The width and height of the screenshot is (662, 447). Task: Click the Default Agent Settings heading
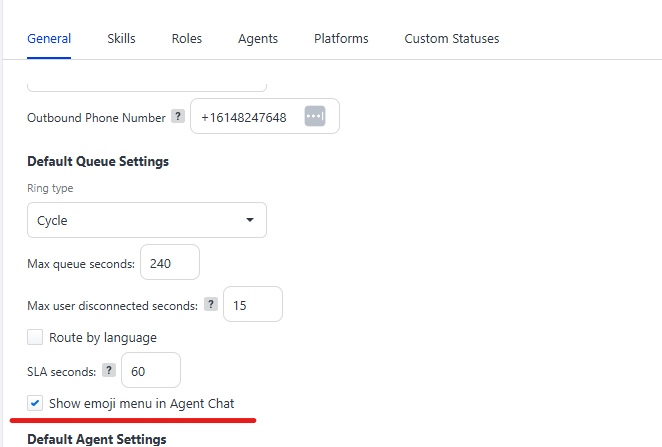(x=97, y=439)
